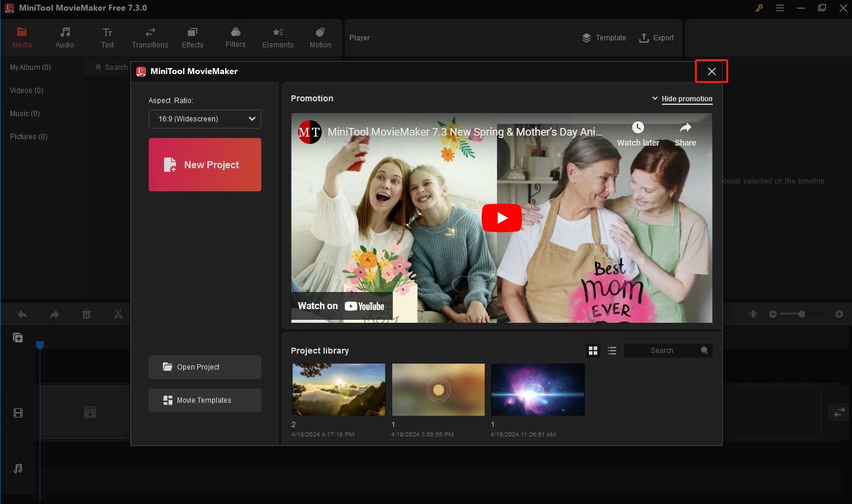The height and width of the screenshot is (504, 852).
Task: Click the swap arrows icon on timeline right
Action: tap(840, 413)
